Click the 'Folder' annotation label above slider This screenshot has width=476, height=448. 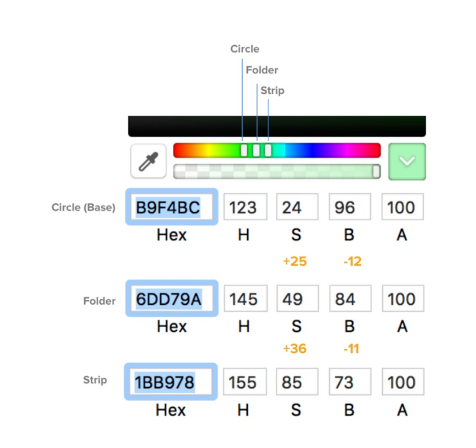[261, 70]
